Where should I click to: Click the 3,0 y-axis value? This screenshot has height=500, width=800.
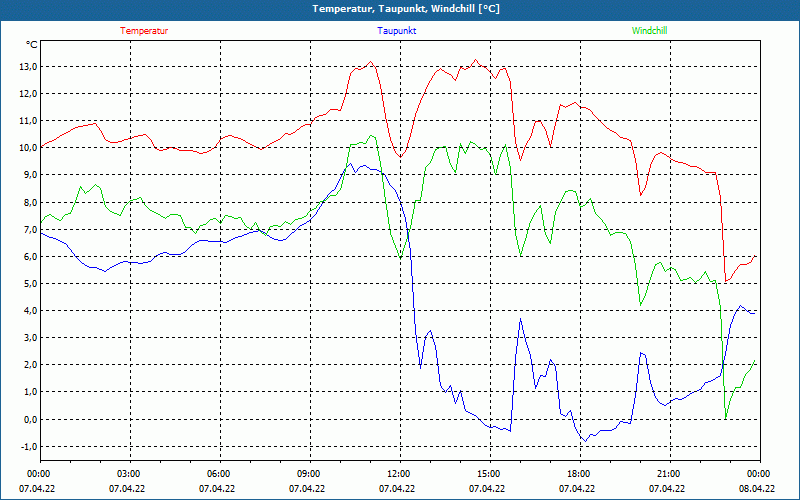tap(30, 338)
